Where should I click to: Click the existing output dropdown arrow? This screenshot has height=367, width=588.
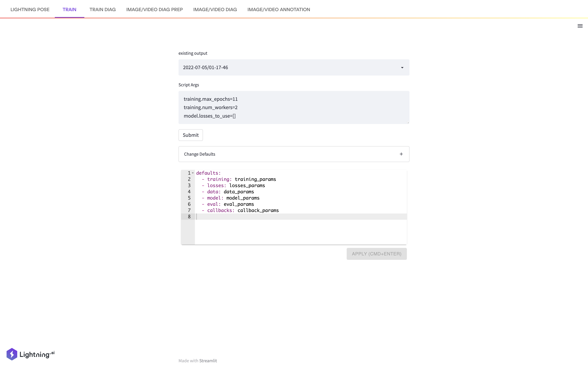point(402,68)
